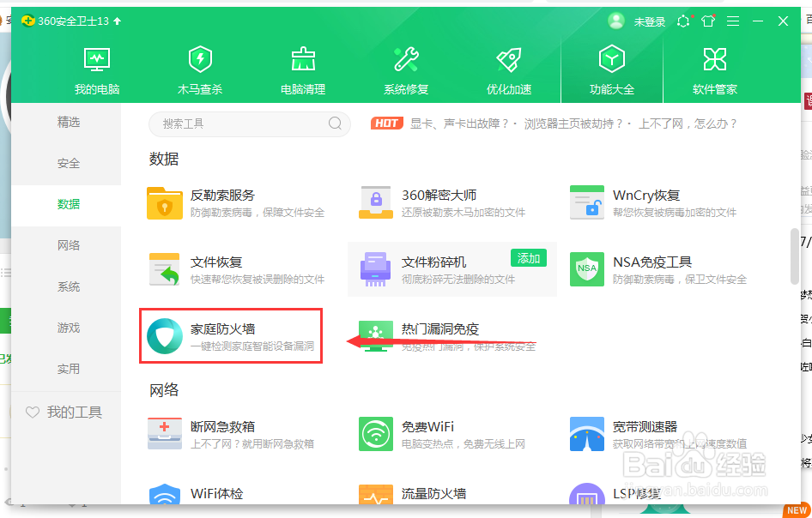Open WnCry恢复 icon
This screenshot has height=518, width=812.
587,202
